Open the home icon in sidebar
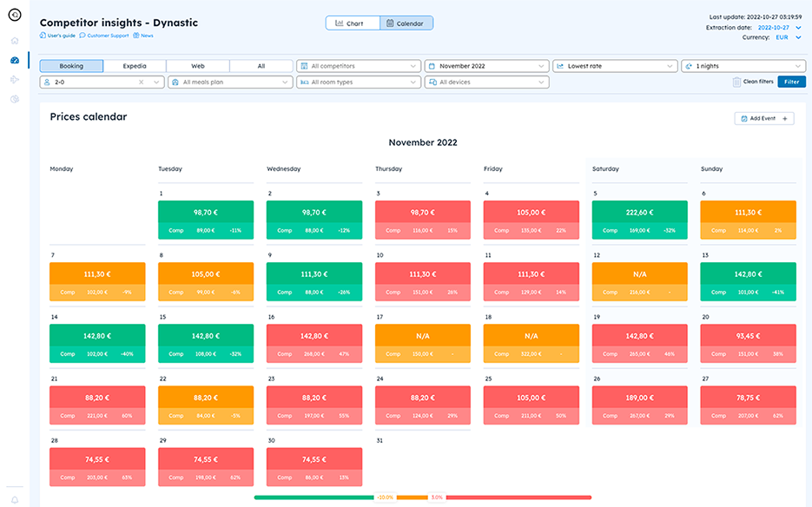The width and height of the screenshot is (812, 507). [x=14, y=41]
